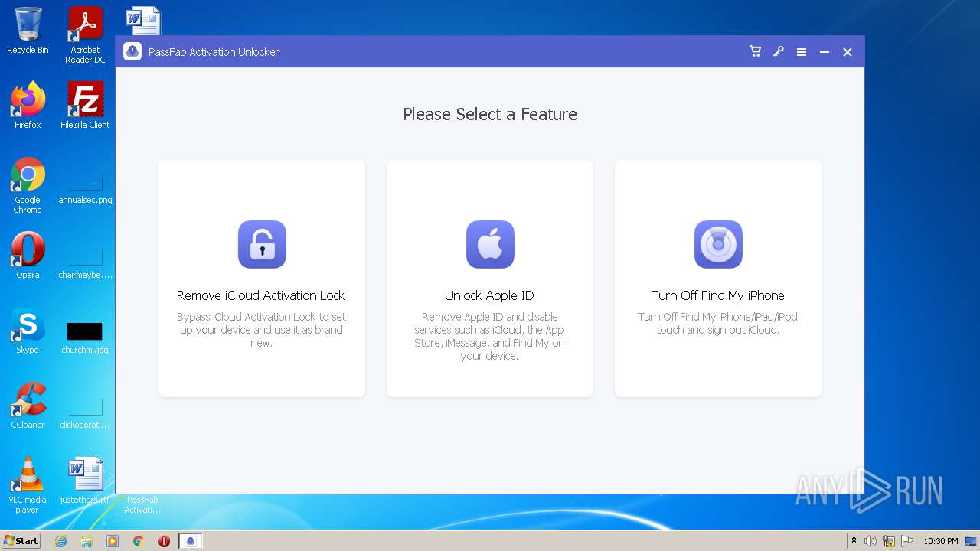The width and height of the screenshot is (980, 551).
Task: Click the Show desktop button at taskbar end
Action: 972,541
